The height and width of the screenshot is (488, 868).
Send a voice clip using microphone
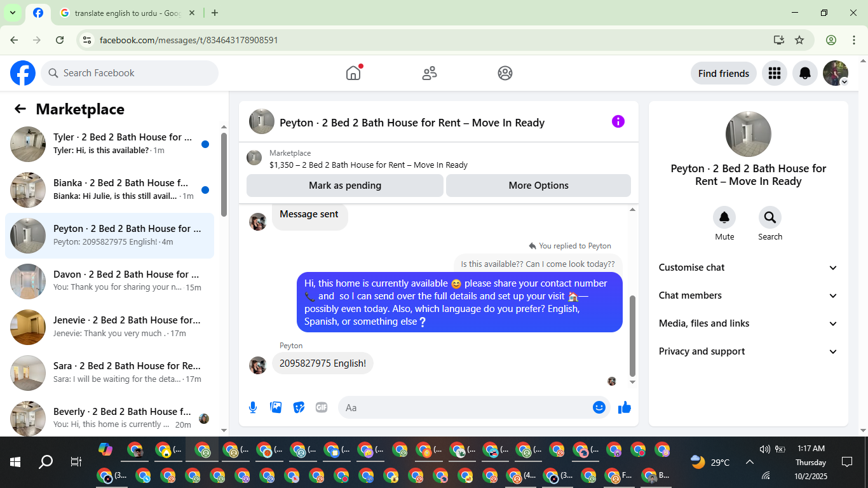pos(253,407)
